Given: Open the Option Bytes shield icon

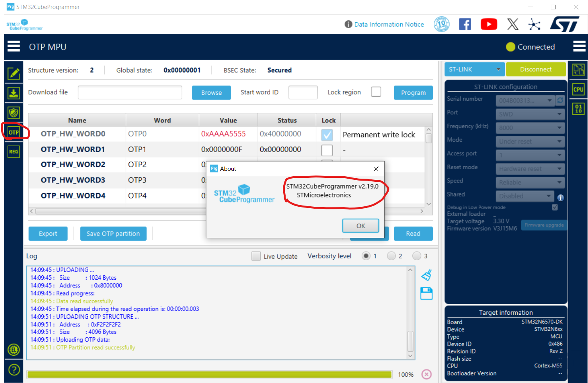Looking at the screenshot, I should [x=14, y=113].
